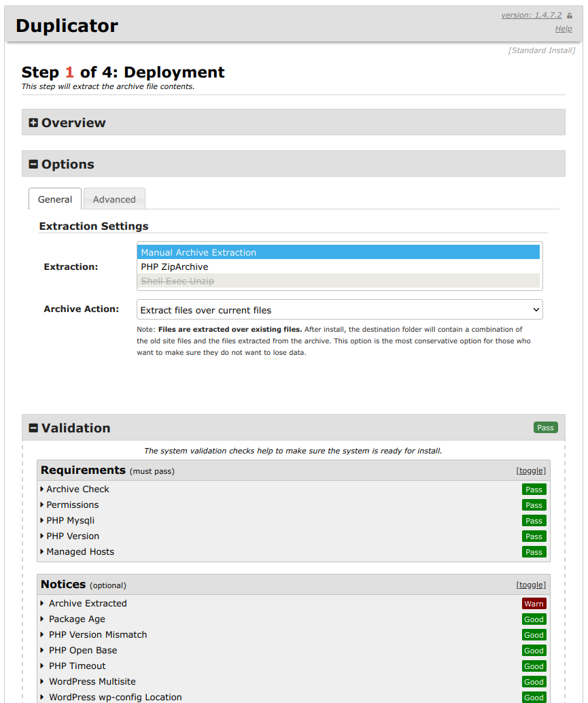Click the Warn badge for Archive Extracted
This screenshot has width=588, height=703.
pos(534,604)
